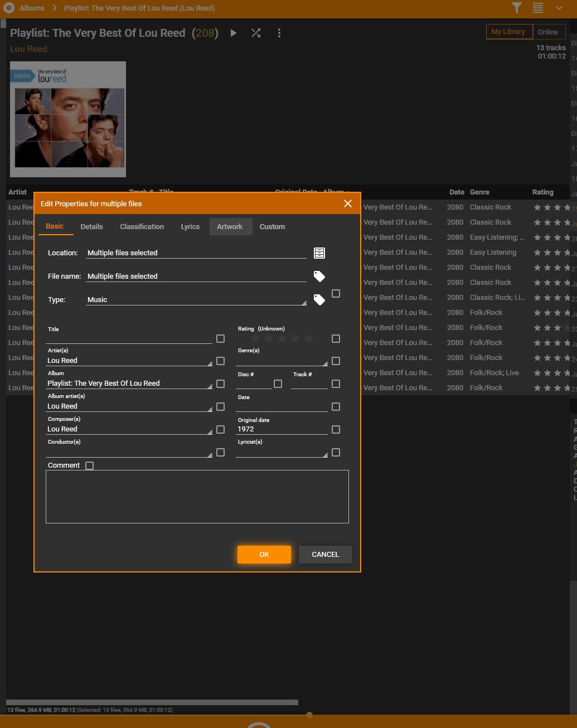
Task: Open the three-dot album menu
Action: [279, 33]
